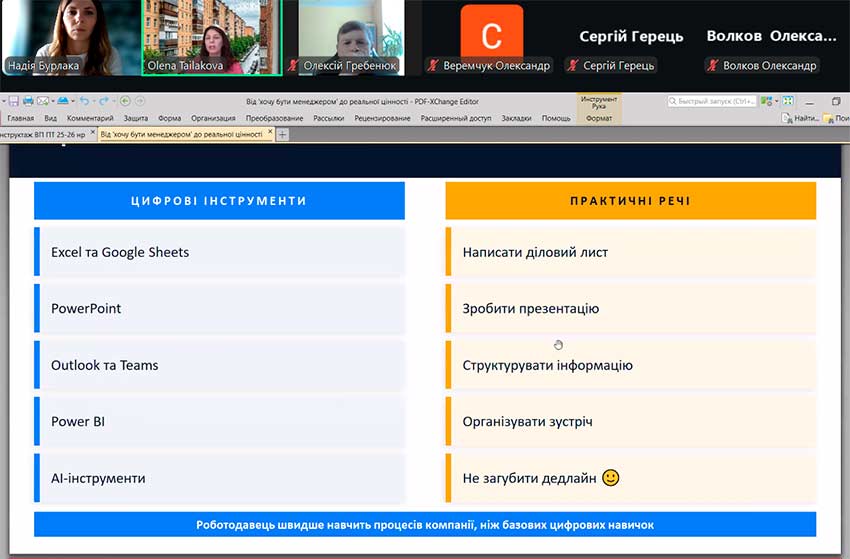The height and width of the screenshot is (559, 850).
Task: Click the Email envelope icon
Action: pyautogui.click(x=42, y=101)
